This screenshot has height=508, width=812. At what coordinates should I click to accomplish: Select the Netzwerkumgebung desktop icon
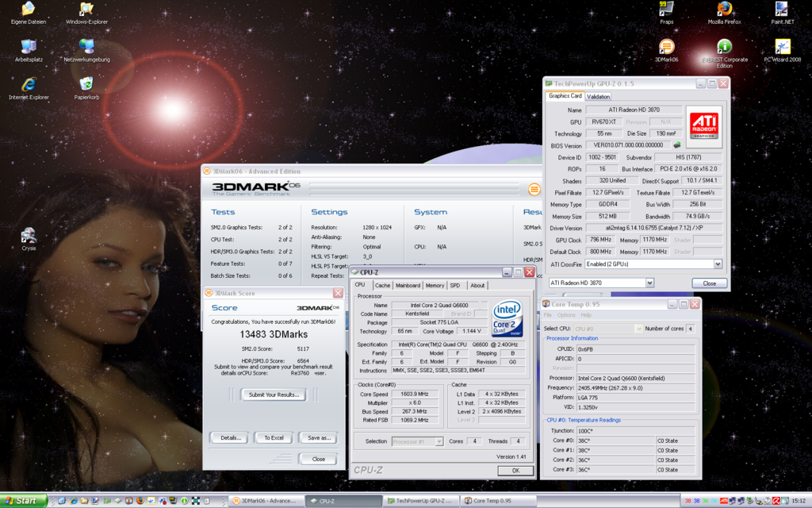click(86, 51)
